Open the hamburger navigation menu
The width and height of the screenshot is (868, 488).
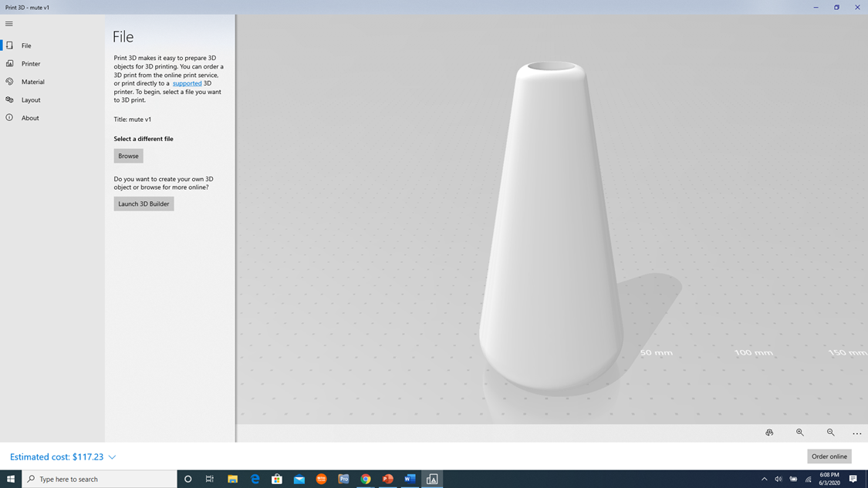click(x=8, y=24)
